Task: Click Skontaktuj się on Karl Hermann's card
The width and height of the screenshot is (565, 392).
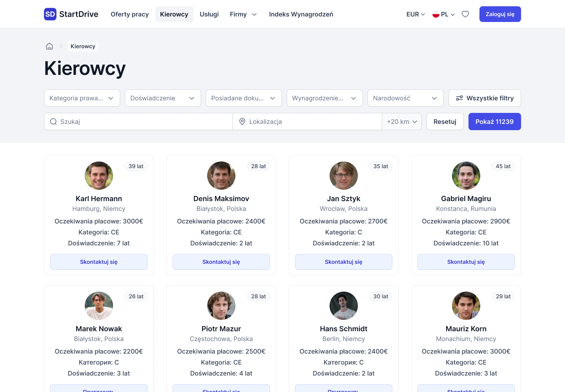Action: tap(98, 262)
